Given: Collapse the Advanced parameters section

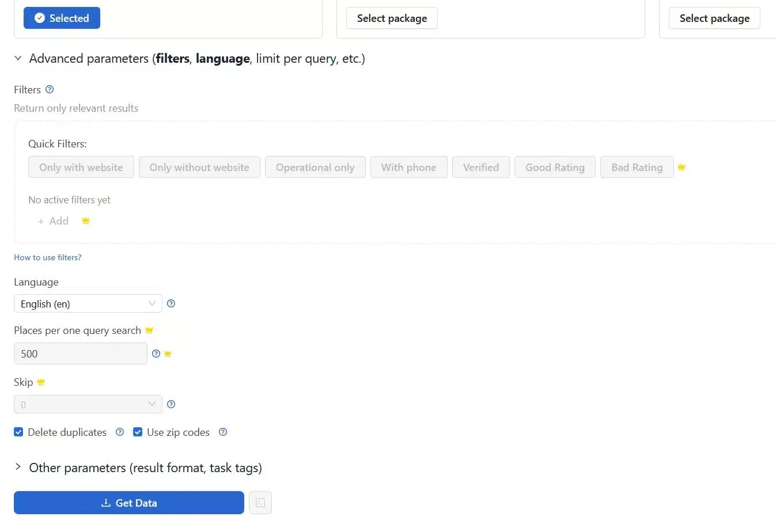Looking at the screenshot, I should [x=18, y=58].
